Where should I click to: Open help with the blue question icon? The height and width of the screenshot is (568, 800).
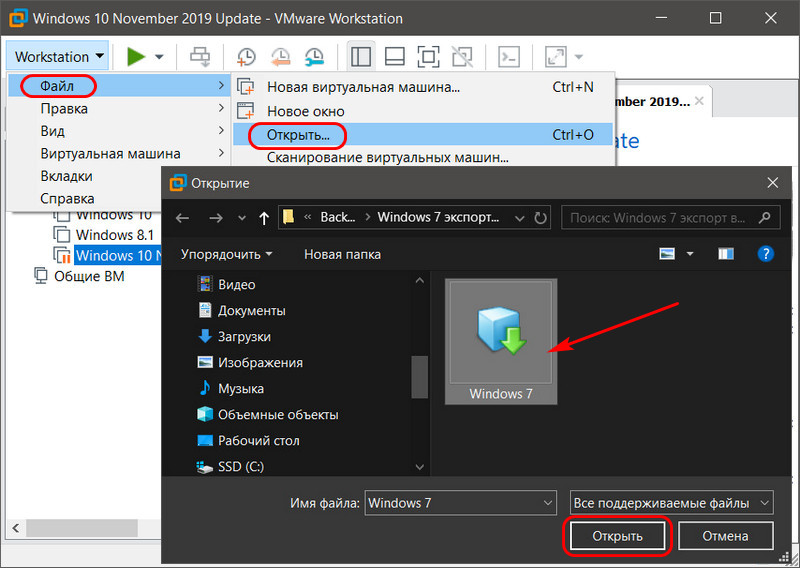coord(766,253)
